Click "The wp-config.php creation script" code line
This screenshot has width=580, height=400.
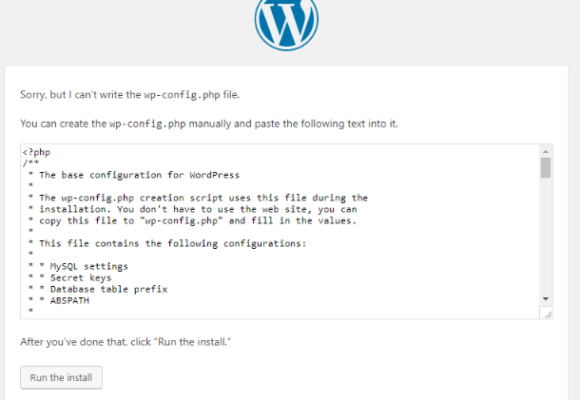[x=203, y=198]
